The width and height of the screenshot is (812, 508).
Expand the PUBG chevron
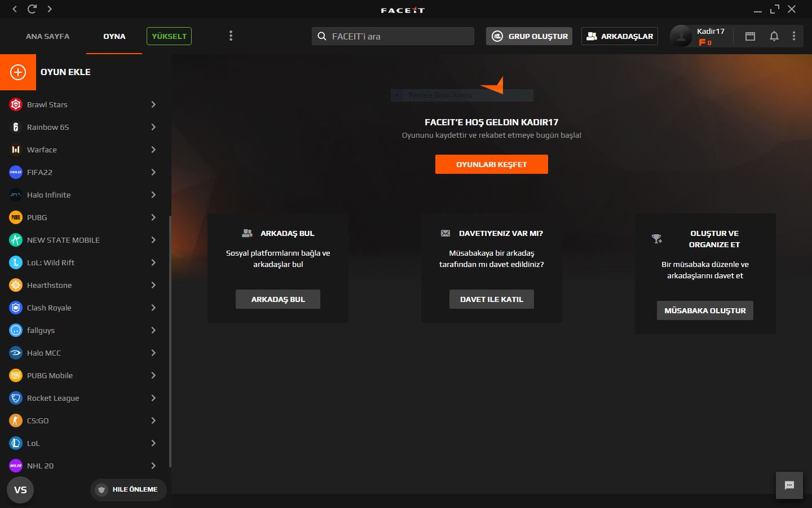point(153,217)
